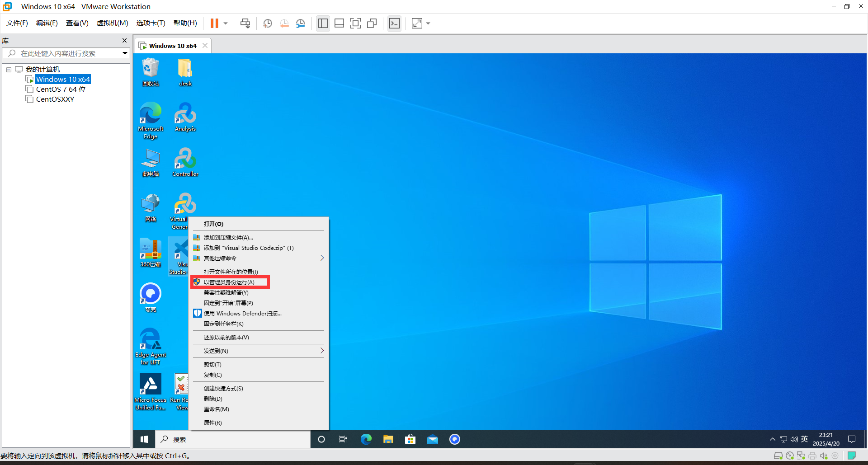Click Send Ctrl+Alt+Del toolbar icon
Image resolution: width=868 pixels, height=465 pixels.
[x=245, y=23]
